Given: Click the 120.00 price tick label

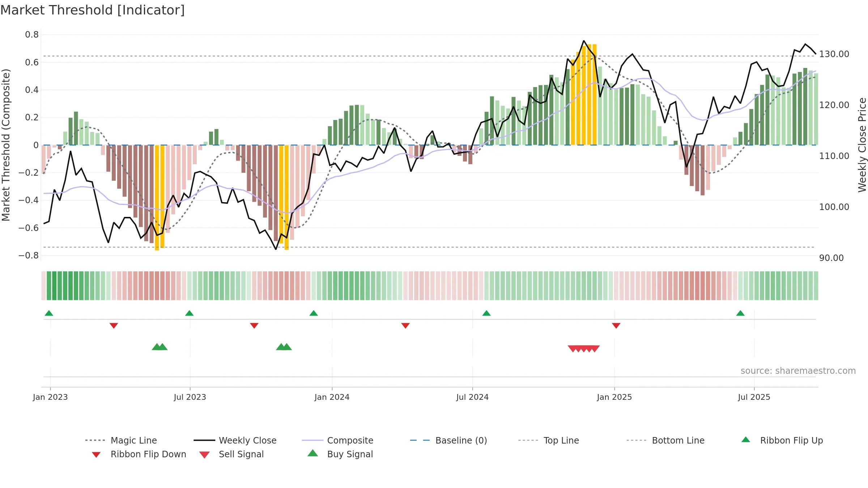Looking at the screenshot, I should [x=834, y=105].
